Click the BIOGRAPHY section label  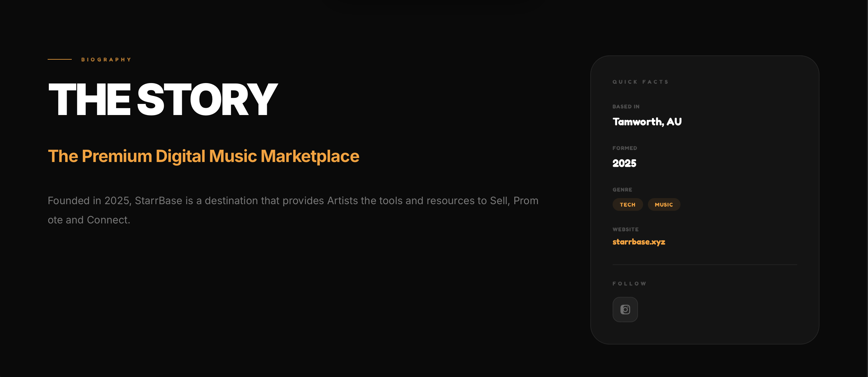pyautogui.click(x=106, y=60)
